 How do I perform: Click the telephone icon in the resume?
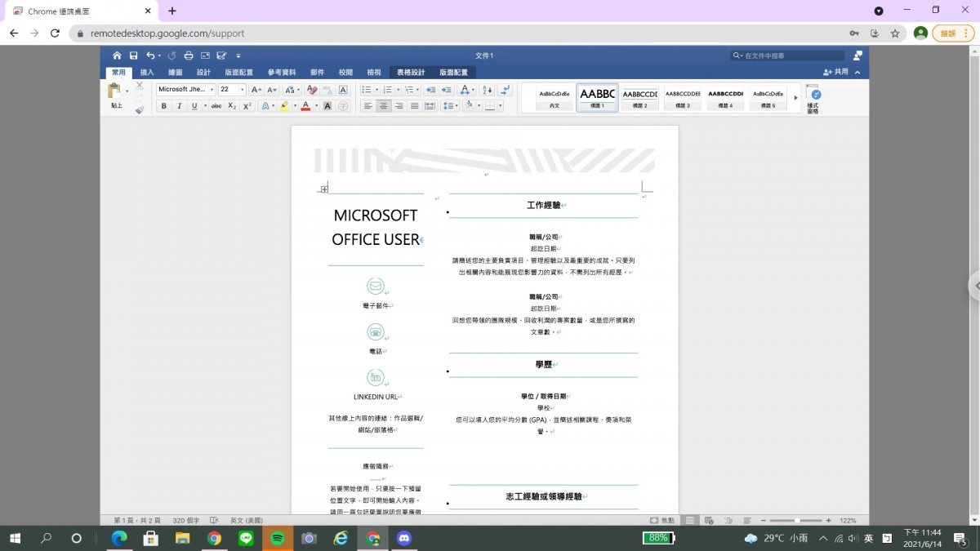point(375,331)
